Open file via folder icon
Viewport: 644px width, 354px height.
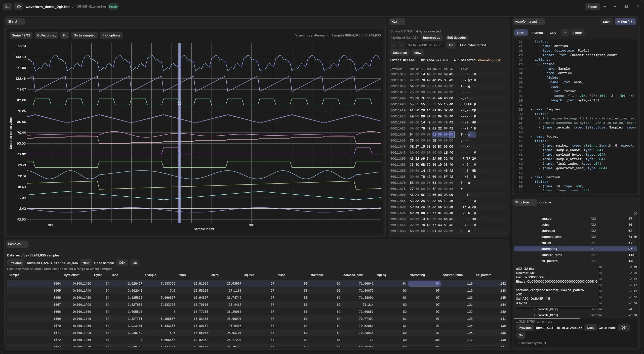click(x=19, y=7)
